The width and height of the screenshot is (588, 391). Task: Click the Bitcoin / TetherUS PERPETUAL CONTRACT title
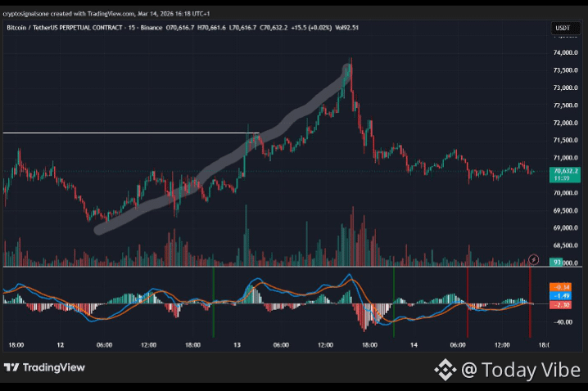pyautogui.click(x=65, y=28)
